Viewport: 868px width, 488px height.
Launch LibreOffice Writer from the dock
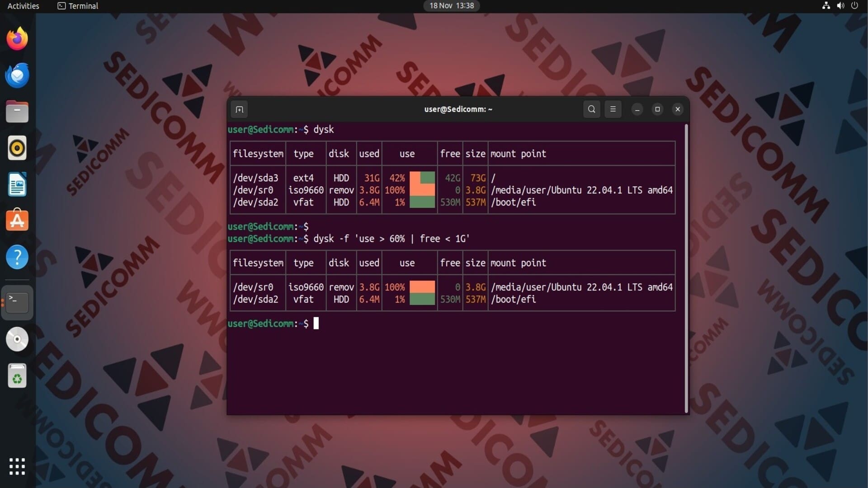click(17, 184)
